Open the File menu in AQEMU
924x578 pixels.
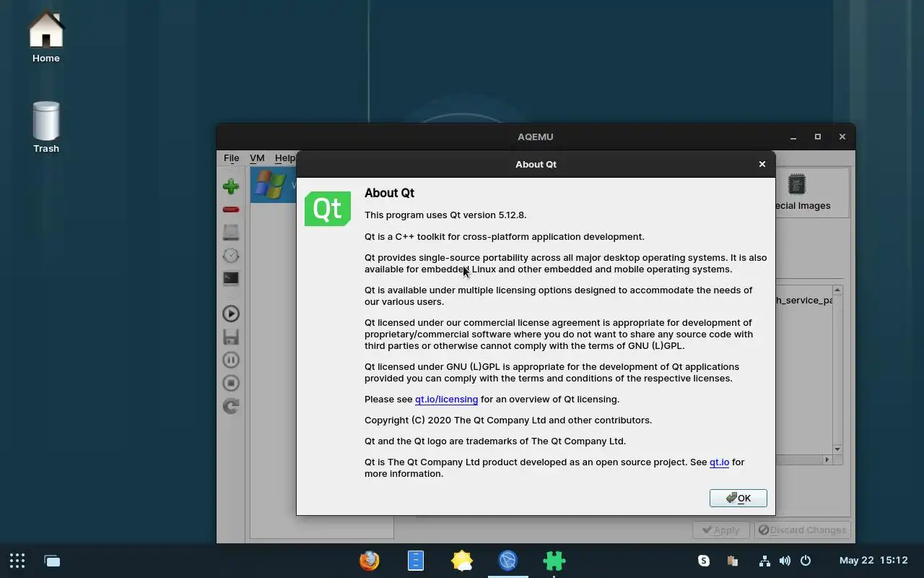[x=231, y=158]
